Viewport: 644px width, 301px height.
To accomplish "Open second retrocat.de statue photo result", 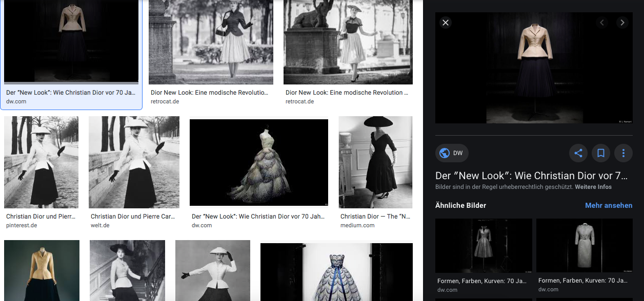I will coord(348,42).
